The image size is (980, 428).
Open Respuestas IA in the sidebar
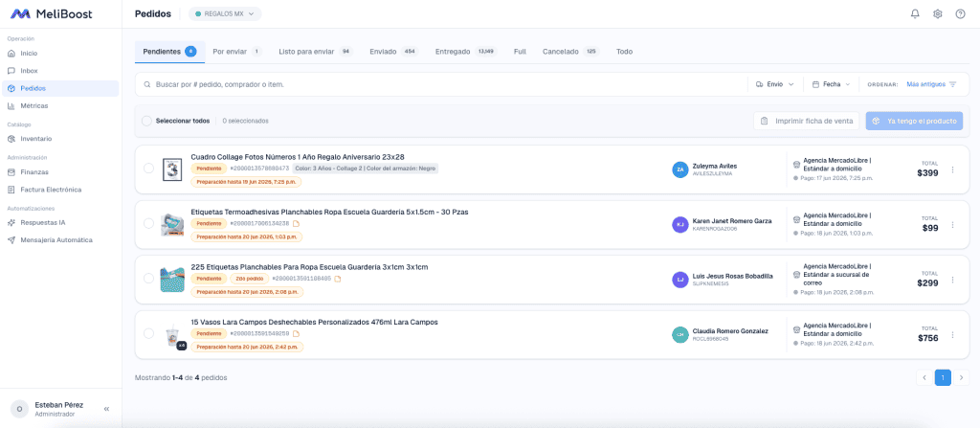pyautogui.click(x=60, y=222)
